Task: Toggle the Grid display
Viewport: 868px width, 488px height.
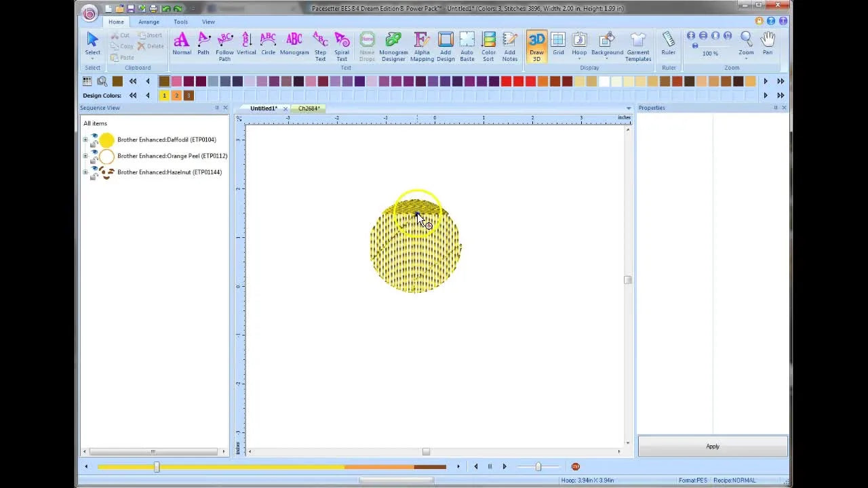Action: pos(558,44)
